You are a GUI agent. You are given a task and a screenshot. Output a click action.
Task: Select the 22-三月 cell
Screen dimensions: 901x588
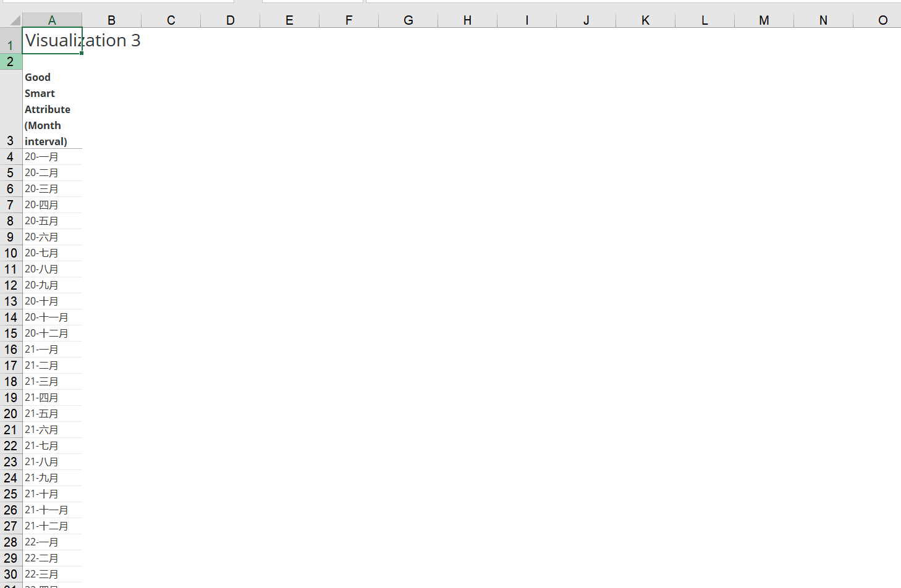(x=52, y=574)
